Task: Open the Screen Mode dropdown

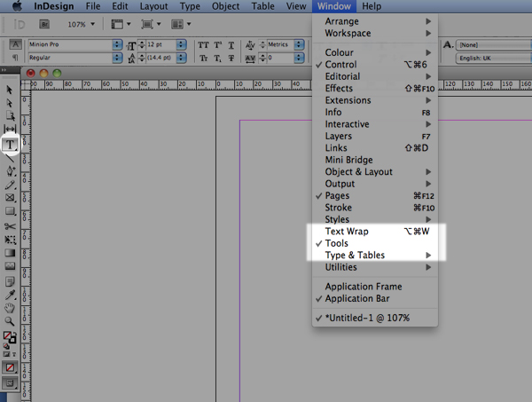Action: [x=151, y=24]
